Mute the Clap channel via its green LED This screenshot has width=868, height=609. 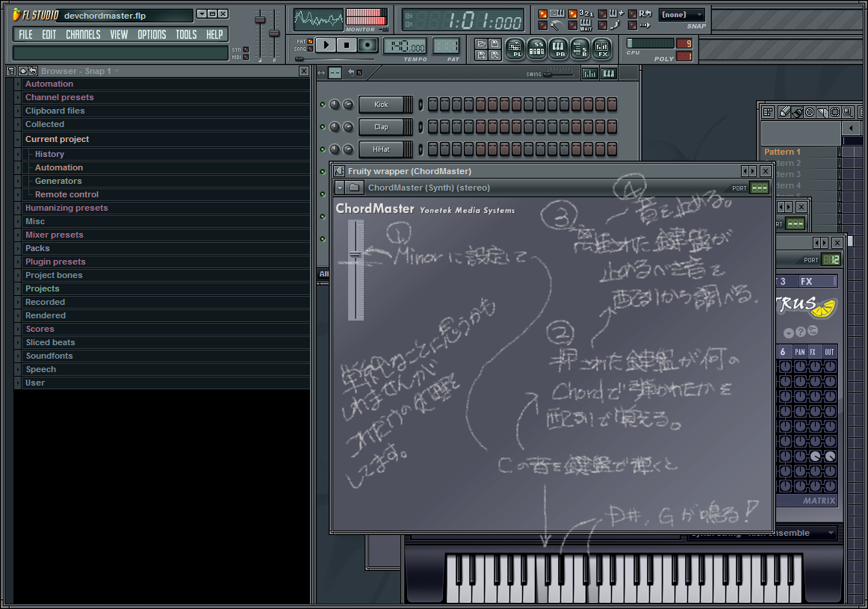click(323, 127)
